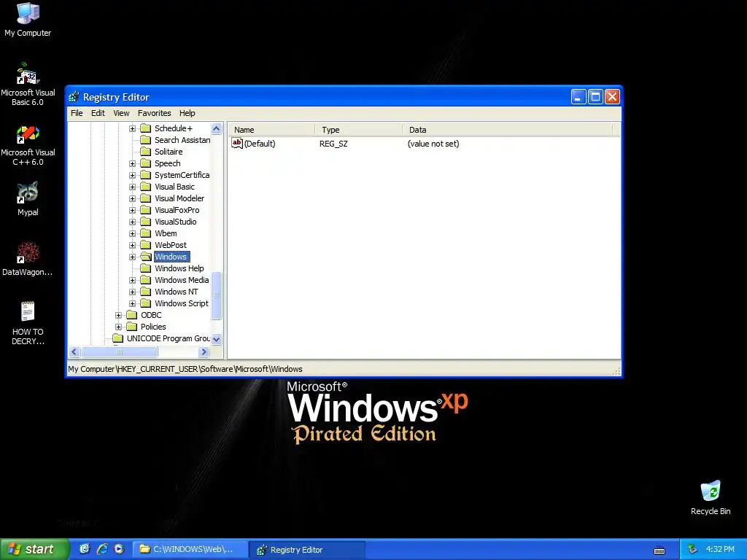
Task: Select the Windows Script registry key
Action: [x=182, y=303]
